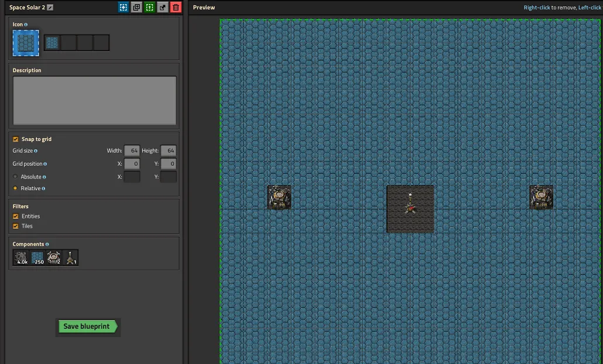Image resolution: width=603 pixels, height=364 pixels.
Task: Click the Grid position info icon
Action: [45, 164]
